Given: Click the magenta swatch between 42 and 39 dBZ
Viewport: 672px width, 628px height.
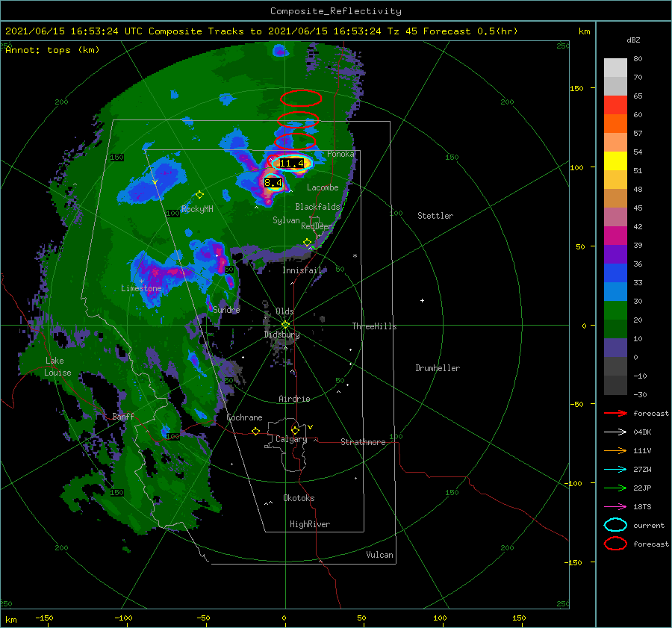Looking at the screenshot, I should [x=615, y=236].
